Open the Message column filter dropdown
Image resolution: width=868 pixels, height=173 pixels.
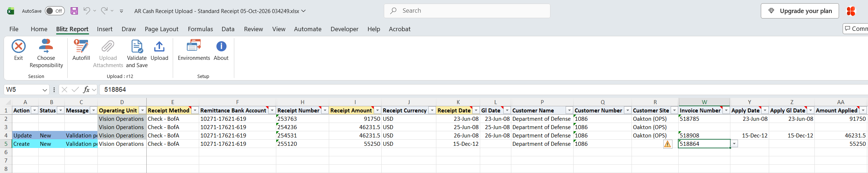coord(93,111)
